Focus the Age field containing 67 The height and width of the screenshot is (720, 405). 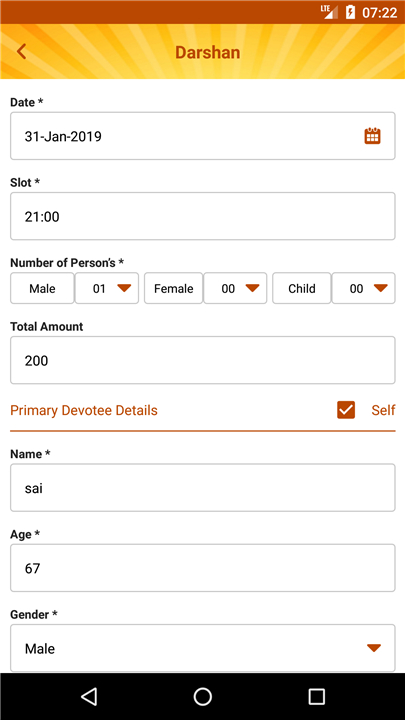(202, 568)
